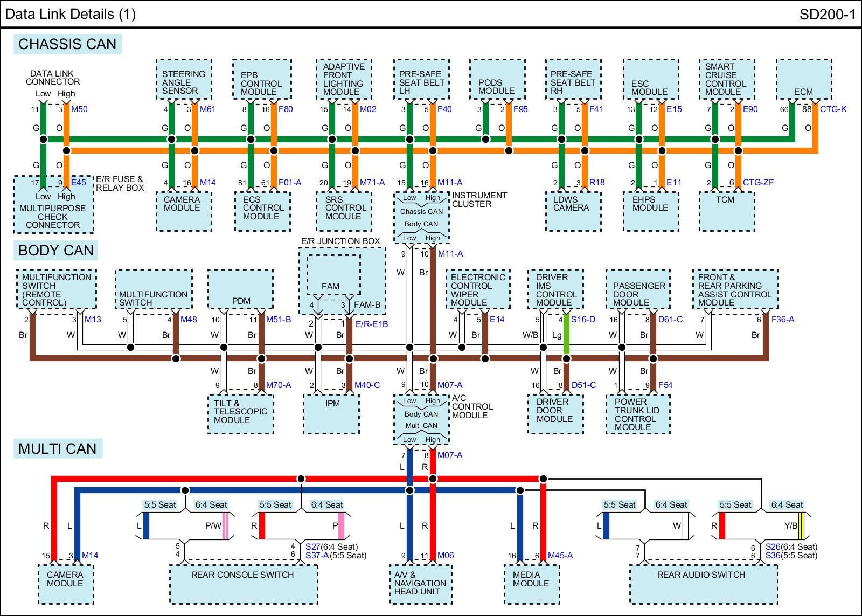Select the TCM module box

pyautogui.click(x=726, y=211)
